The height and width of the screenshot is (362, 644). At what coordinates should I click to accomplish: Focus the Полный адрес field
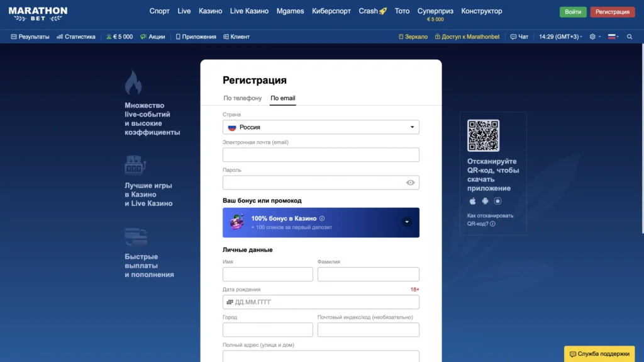tap(321, 356)
